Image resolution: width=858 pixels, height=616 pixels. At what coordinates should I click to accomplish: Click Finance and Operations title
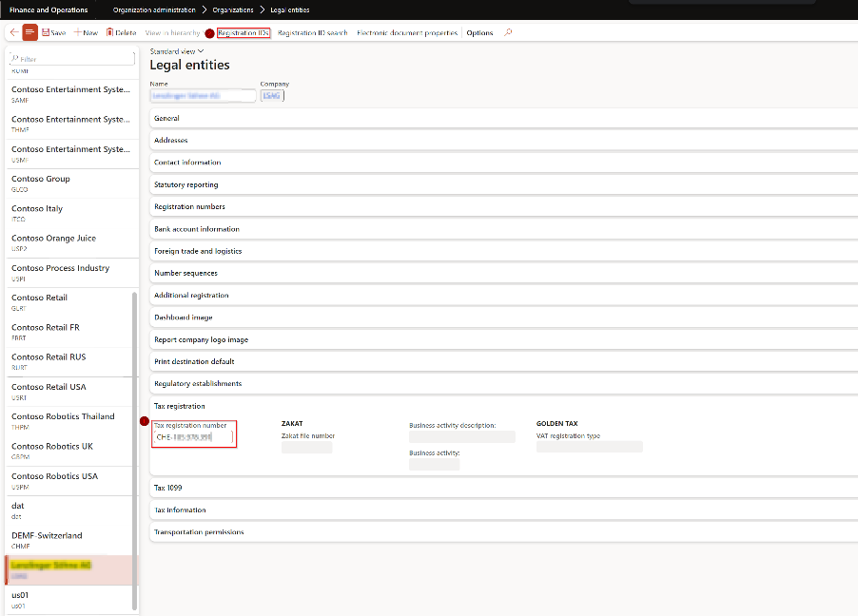tap(49, 10)
